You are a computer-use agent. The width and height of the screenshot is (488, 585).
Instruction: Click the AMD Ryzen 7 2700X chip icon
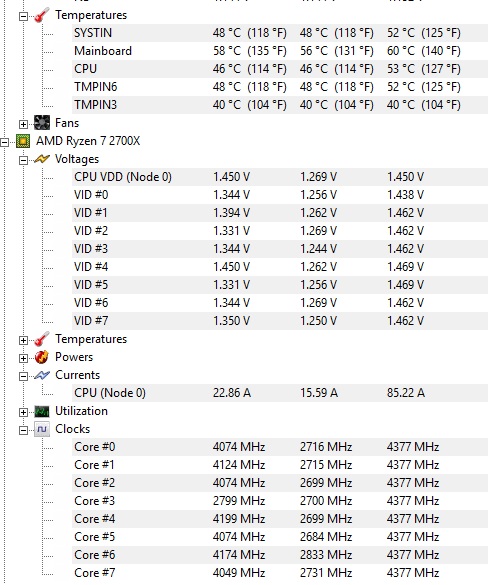pos(23,141)
